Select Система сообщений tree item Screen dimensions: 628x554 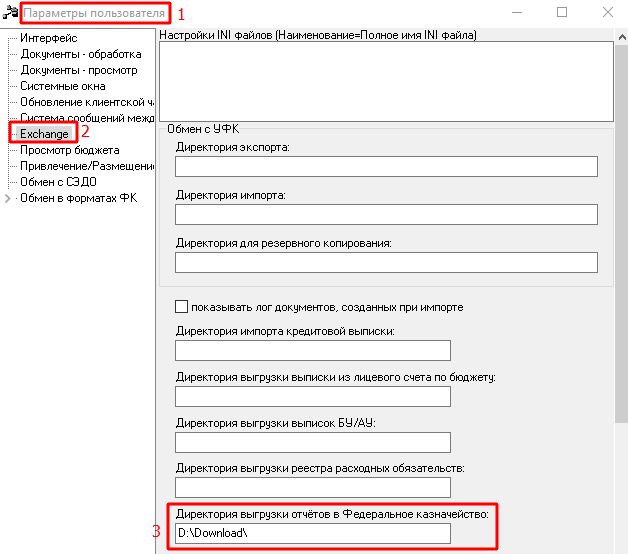(87, 118)
